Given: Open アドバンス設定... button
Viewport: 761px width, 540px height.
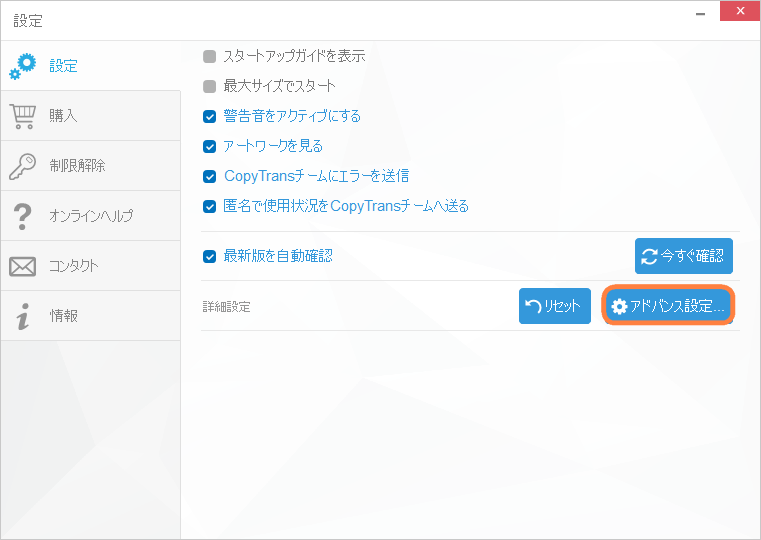Looking at the screenshot, I should click(668, 306).
